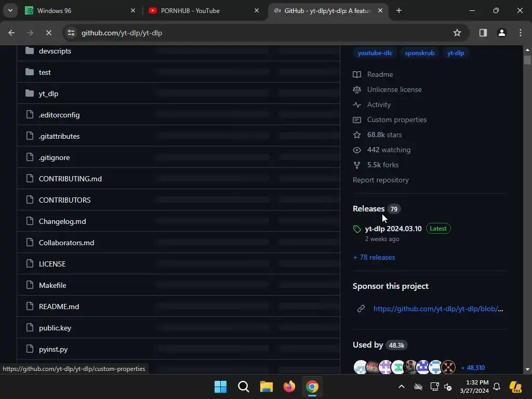Open the .gitignore file
Viewport: 532px width, 399px height.
pyautogui.click(x=54, y=157)
